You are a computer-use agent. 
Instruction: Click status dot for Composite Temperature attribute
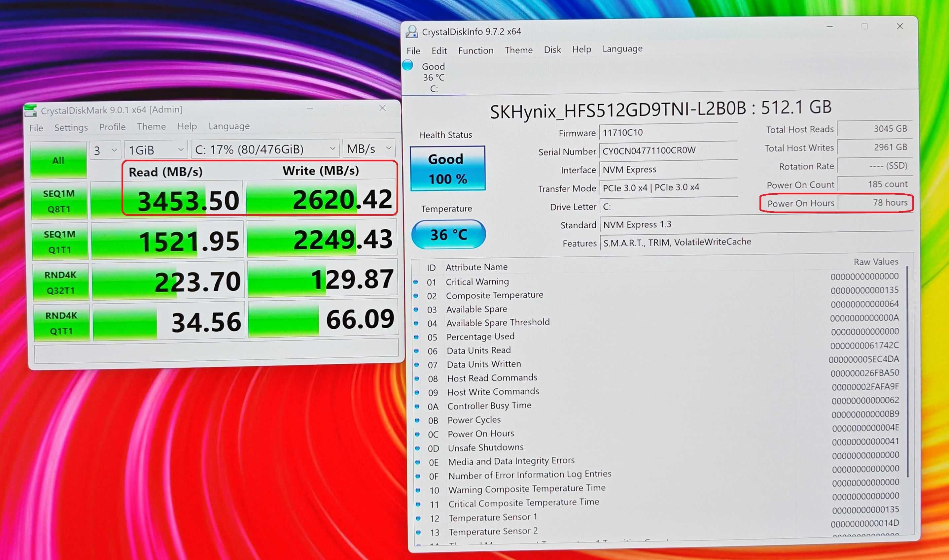416,296
